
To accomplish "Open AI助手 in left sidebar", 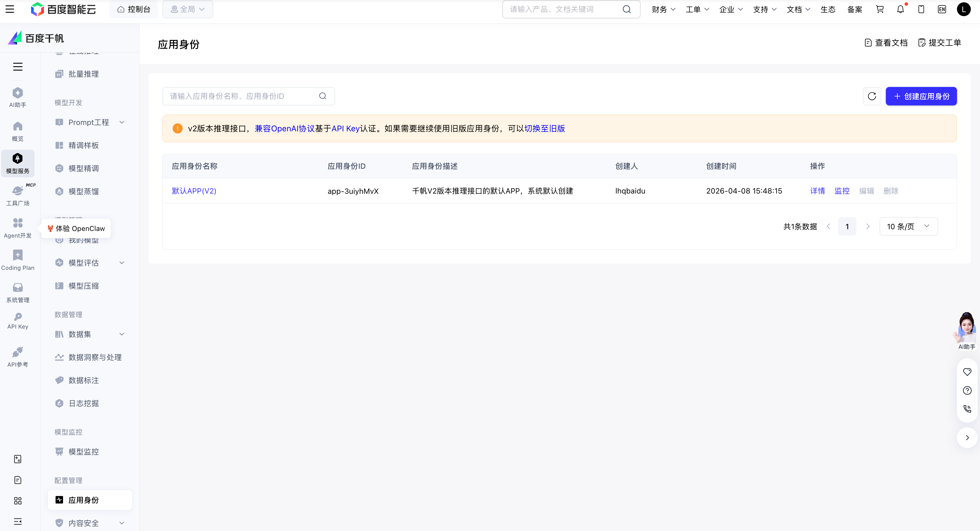I will 18,97.
